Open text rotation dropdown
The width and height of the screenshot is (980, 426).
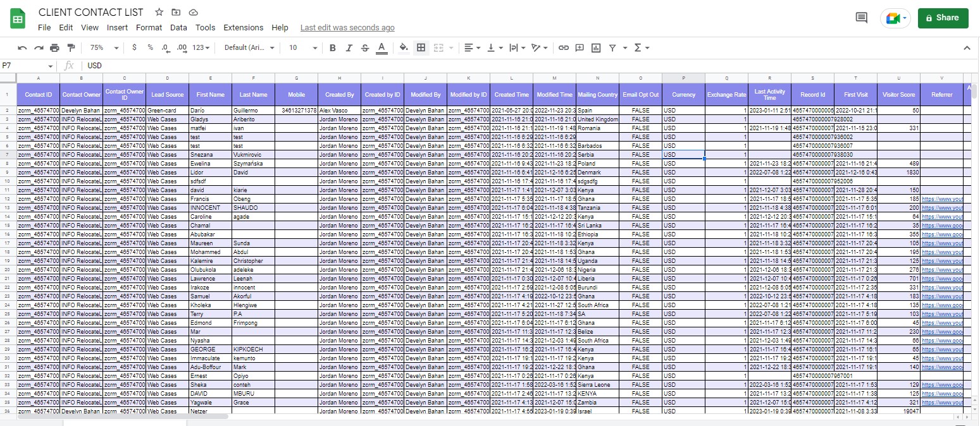540,48
